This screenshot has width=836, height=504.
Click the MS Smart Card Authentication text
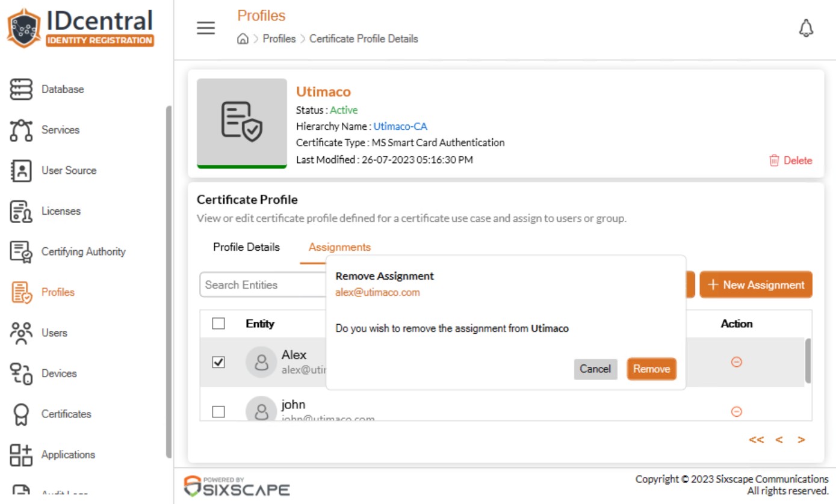coord(438,143)
